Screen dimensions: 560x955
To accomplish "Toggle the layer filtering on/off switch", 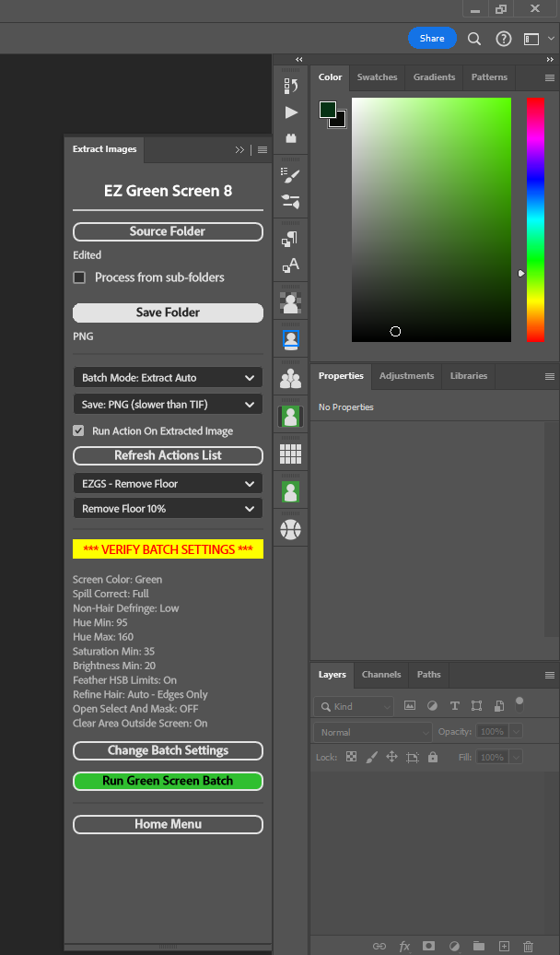I will click(x=519, y=705).
